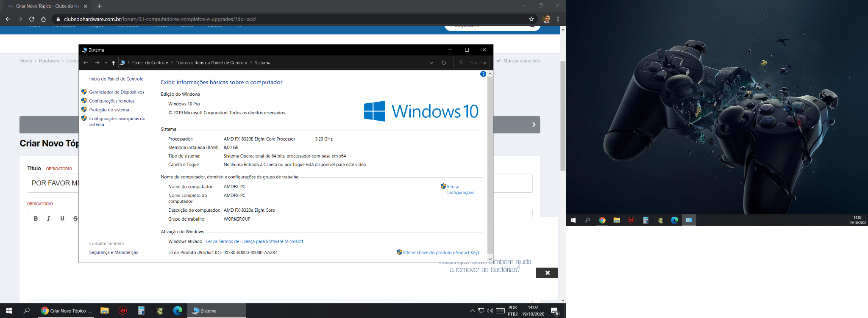
Task: Open the volume tray icon
Action: [x=490, y=311]
